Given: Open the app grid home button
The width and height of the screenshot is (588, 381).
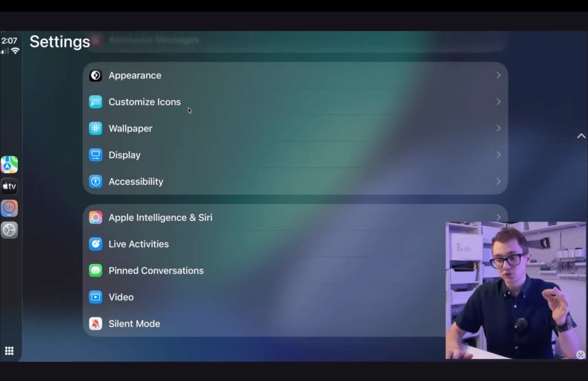Looking at the screenshot, I should [x=9, y=350].
